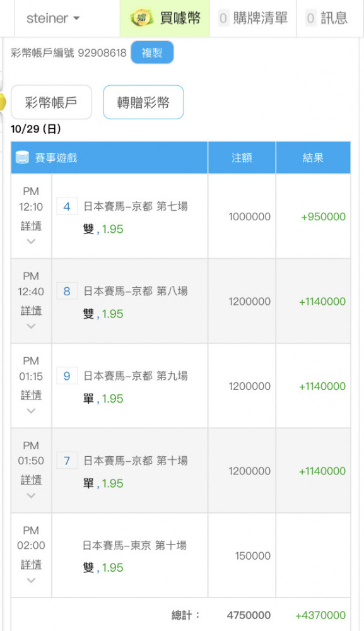Open the steiner account dropdown
The height and width of the screenshot is (631, 364).
(x=53, y=18)
